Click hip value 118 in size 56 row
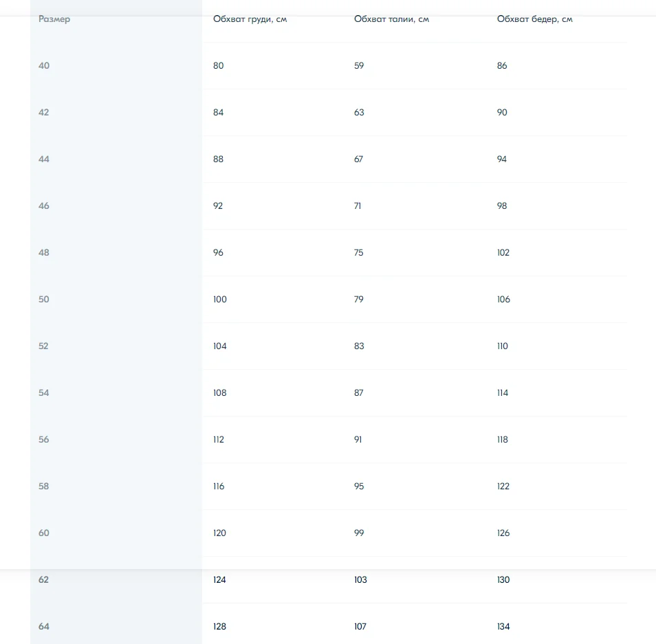Viewport: 656px width, 644px height. [x=503, y=439]
